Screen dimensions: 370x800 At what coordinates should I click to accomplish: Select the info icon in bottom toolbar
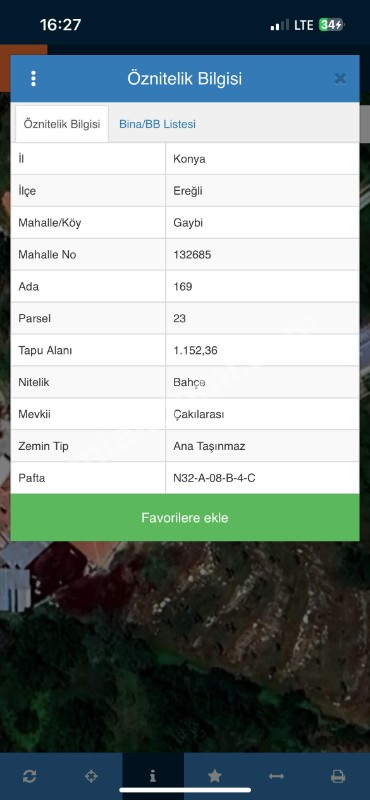[153, 776]
